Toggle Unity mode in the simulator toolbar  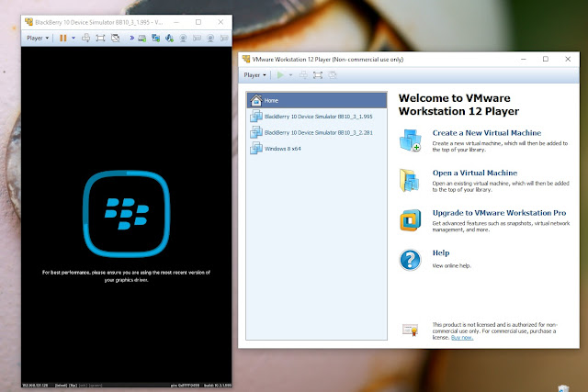[x=115, y=38]
